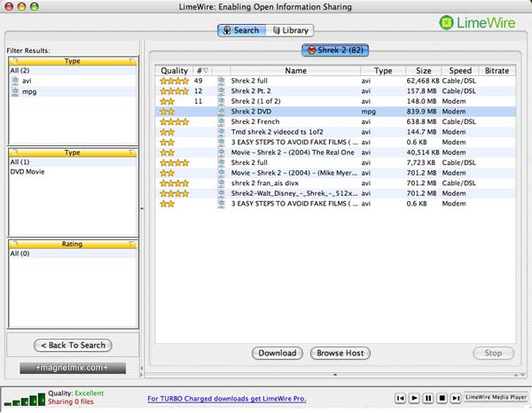Click the 49 count for Shrek 2 full

(198, 81)
